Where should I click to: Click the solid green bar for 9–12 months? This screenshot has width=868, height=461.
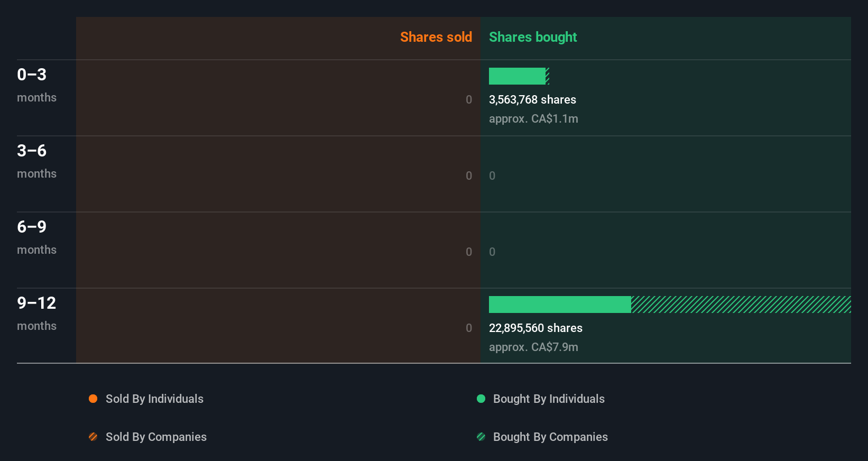560,305
